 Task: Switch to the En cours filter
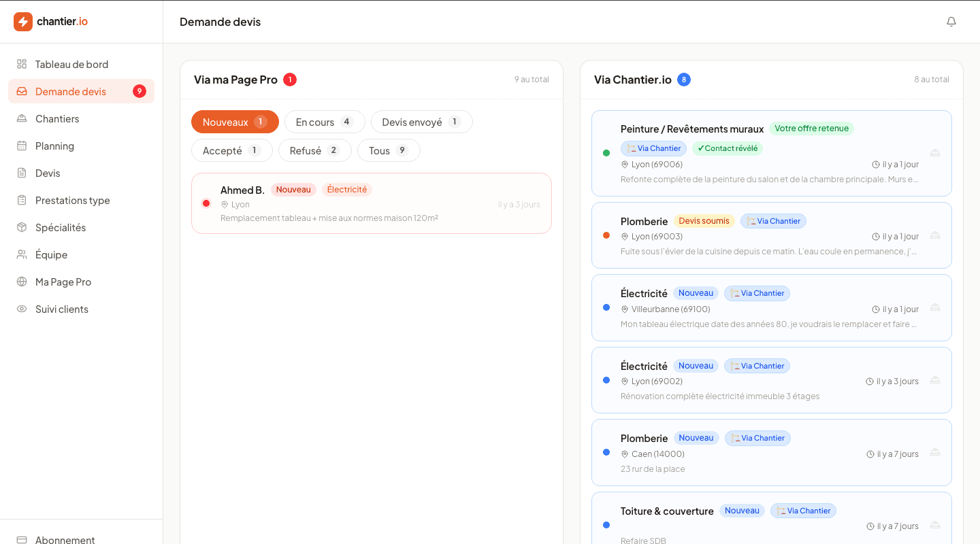(x=325, y=122)
